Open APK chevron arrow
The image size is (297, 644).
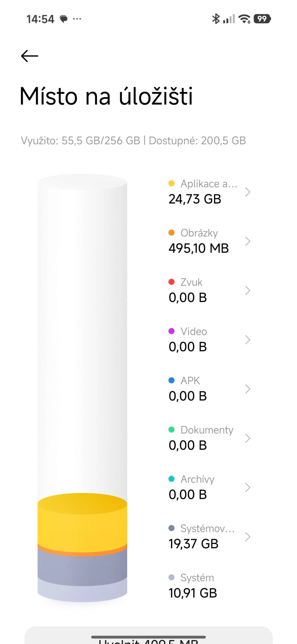(247, 389)
